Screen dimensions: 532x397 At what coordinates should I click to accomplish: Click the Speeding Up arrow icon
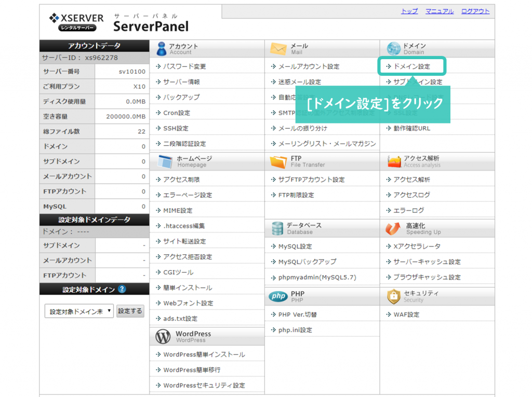pos(393,229)
